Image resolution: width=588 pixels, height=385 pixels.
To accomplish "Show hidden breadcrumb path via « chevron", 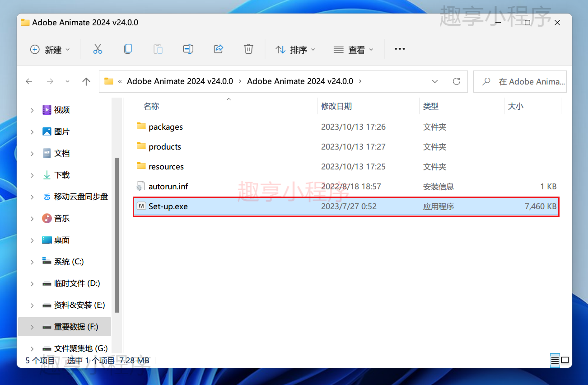I will [x=120, y=81].
